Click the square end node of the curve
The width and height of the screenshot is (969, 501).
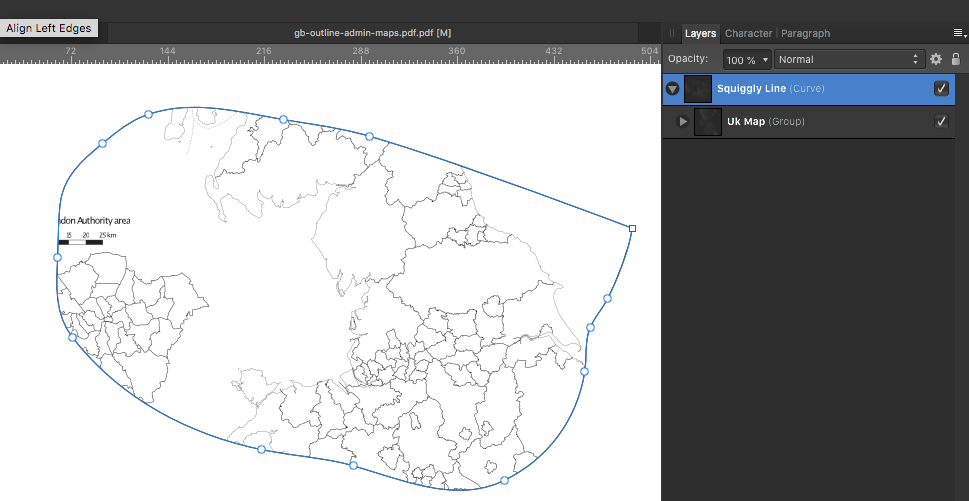(632, 228)
